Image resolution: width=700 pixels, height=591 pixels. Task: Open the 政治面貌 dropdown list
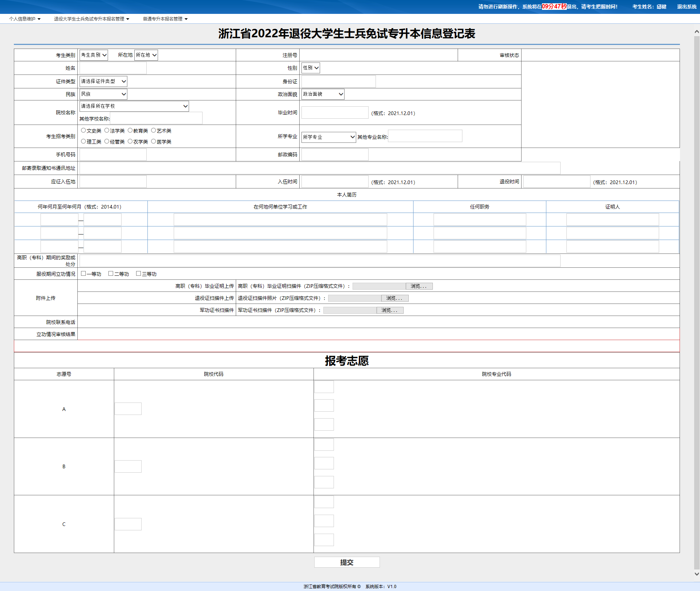pos(323,94)
